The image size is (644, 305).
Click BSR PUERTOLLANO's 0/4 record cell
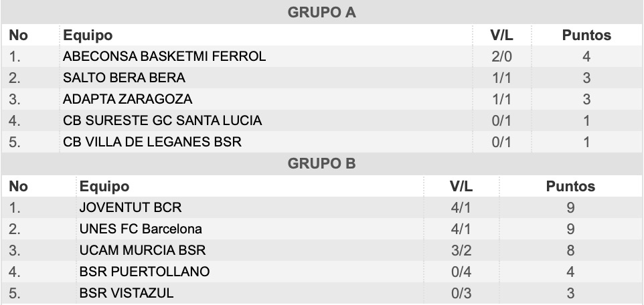click(461, 272)
